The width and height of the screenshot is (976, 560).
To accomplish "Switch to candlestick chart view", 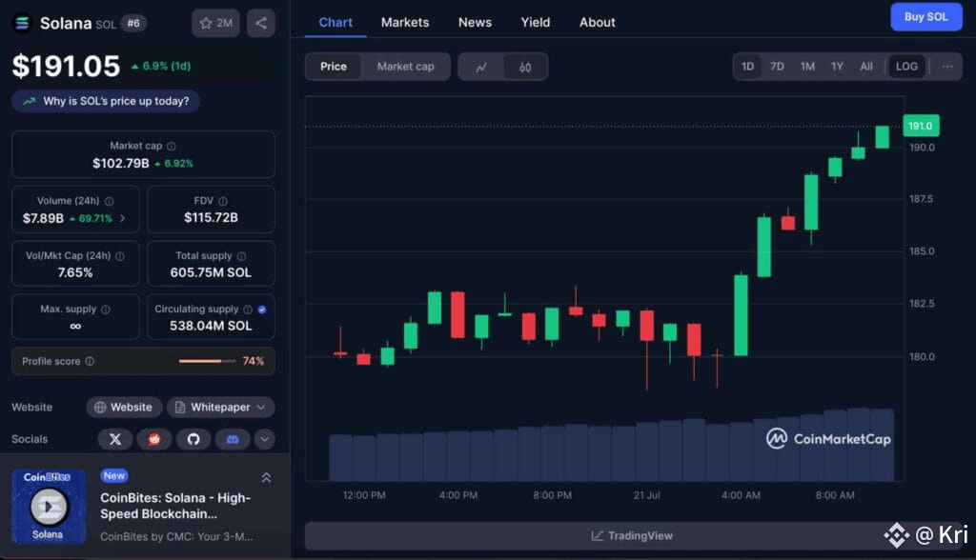I will click(525, 67).
